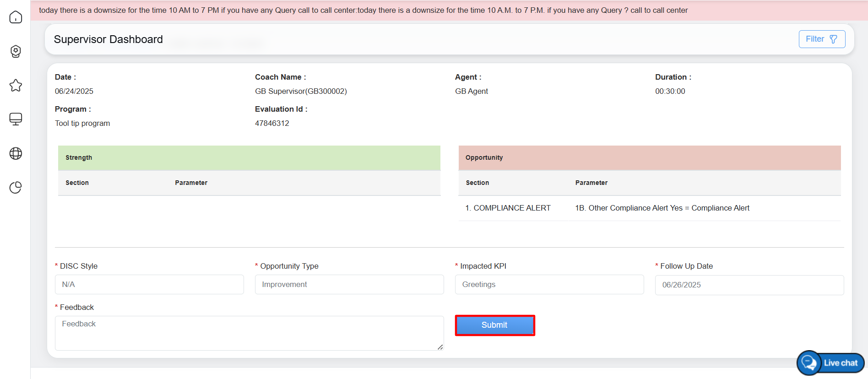Viewport: 868px width, 379px height.
Task: Click the Follow Up Date field
Action: click(749, 285)
